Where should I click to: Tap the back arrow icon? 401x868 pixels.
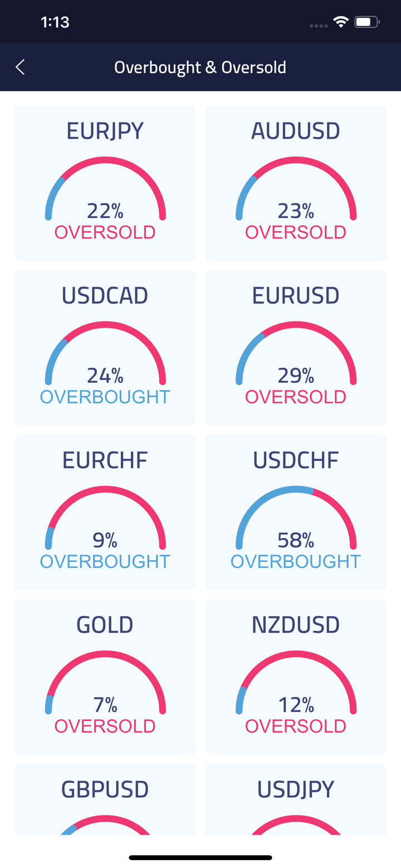coord(21,67)
